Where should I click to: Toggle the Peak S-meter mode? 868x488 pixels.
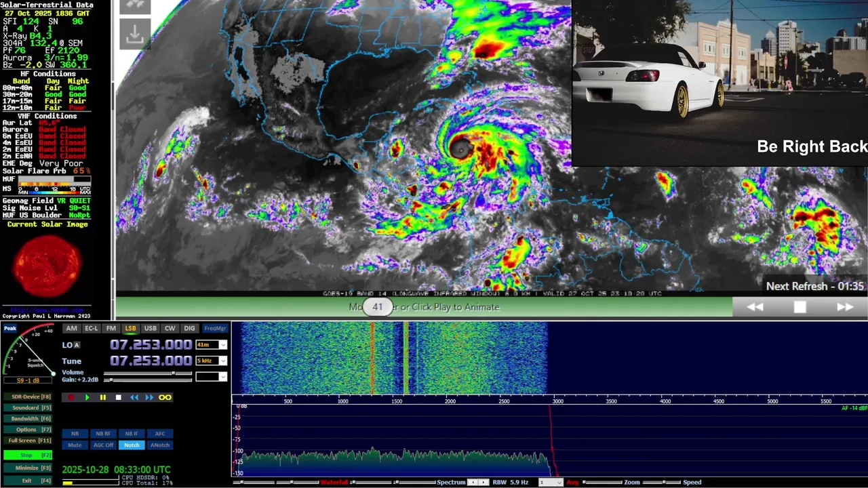(10, 328)
